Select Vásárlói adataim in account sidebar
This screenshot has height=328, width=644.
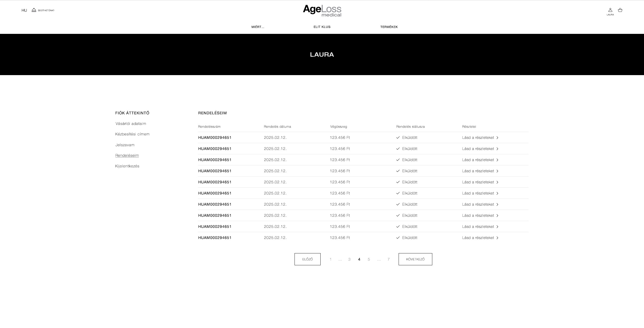point(131,124)
